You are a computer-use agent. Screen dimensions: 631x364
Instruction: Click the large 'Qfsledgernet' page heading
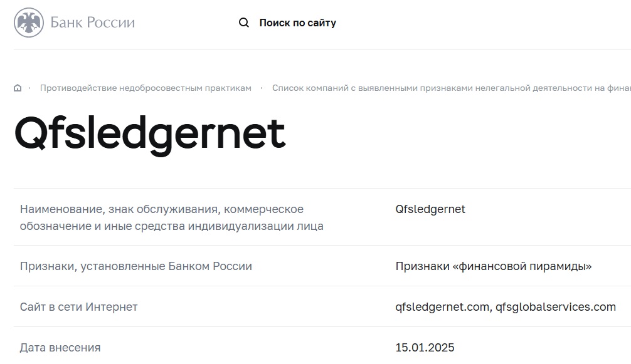pos(149,133)
